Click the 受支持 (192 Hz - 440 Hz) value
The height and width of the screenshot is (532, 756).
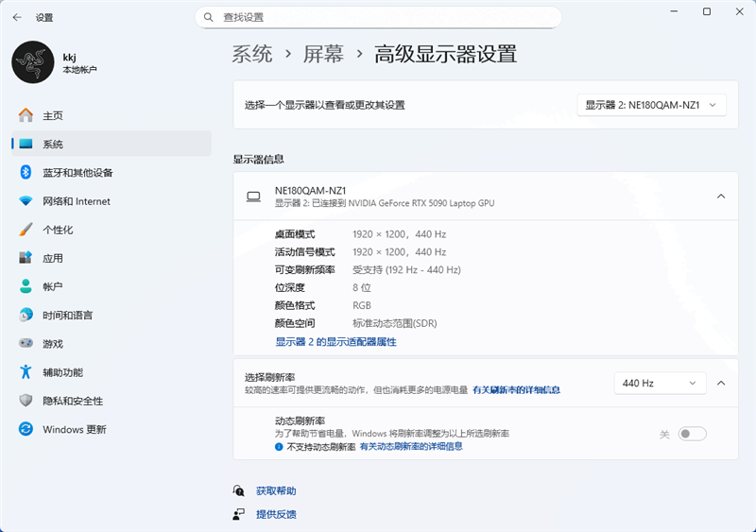coord(406,270)
